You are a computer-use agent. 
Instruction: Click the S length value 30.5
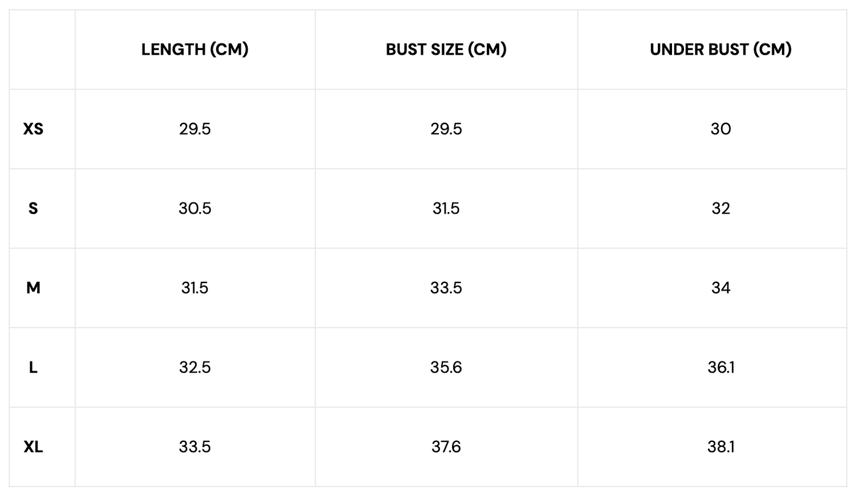(x=195, y=208)
